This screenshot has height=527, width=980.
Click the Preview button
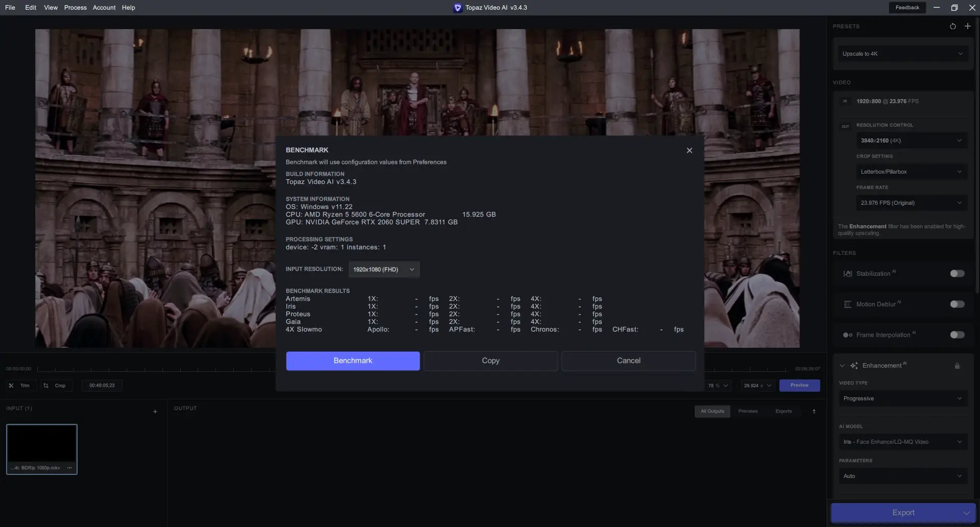pyautogui.click(x=799, y=385)
